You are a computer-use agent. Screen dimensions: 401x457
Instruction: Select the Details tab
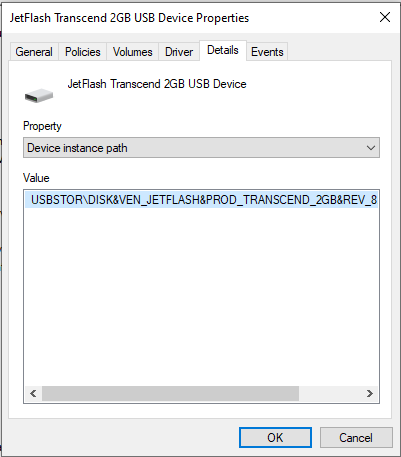(x=223, y=50)
